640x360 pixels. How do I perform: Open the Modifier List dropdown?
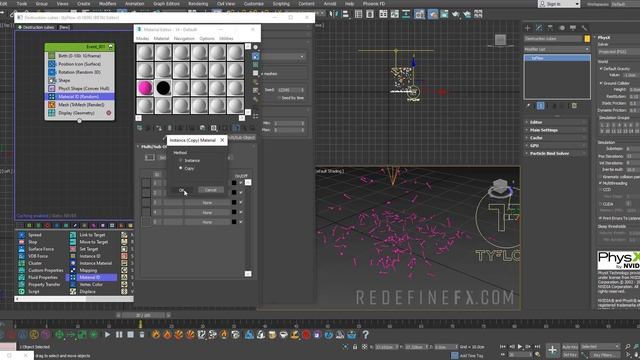[x=557, y=49]
